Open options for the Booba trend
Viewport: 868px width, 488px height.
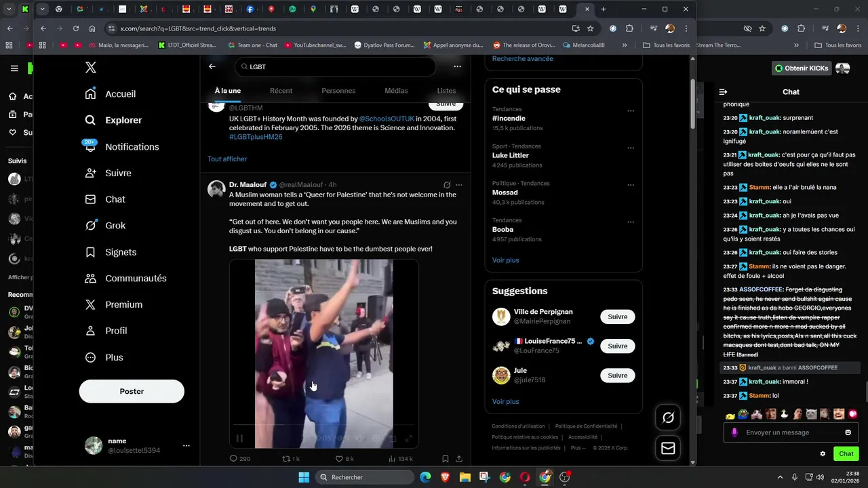631,222
